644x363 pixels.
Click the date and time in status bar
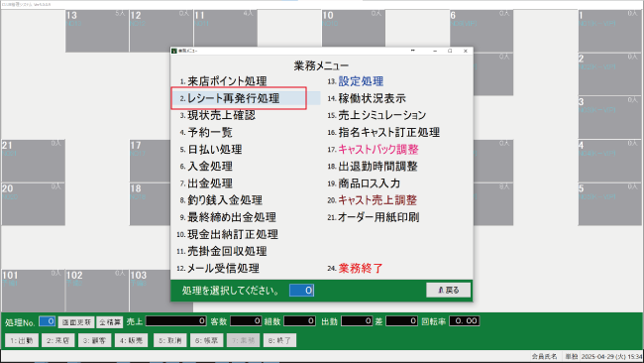point(611,356)
